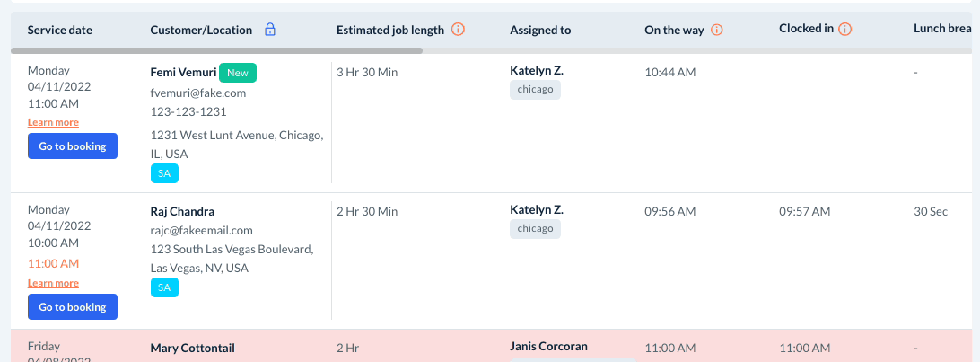Click the On the way info icon
Viewport: 980px width, 362px height.
[716, 30]
